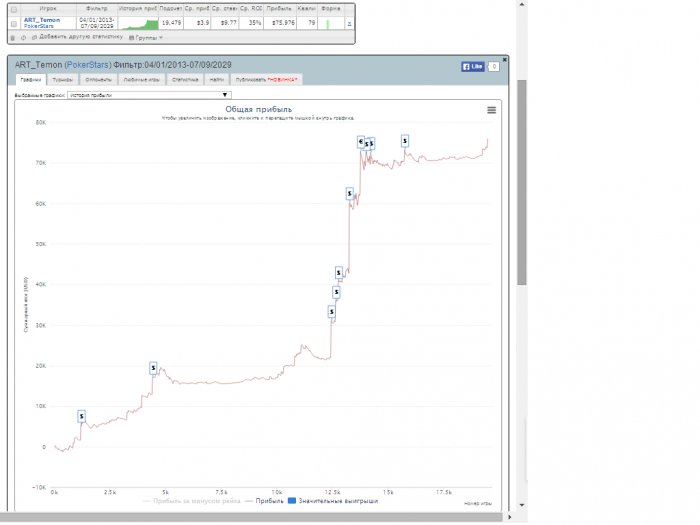This screenshot has height=525, width=700.
Task: Click the profit history mini graph thumbnail
Action: tap(138, 23)
